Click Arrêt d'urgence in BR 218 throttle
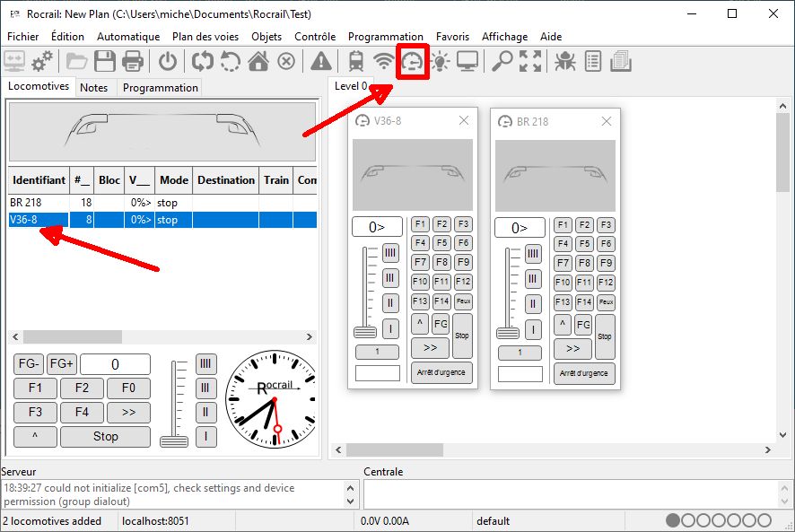Viewport: 795px width, 532px height. (584, 373)
